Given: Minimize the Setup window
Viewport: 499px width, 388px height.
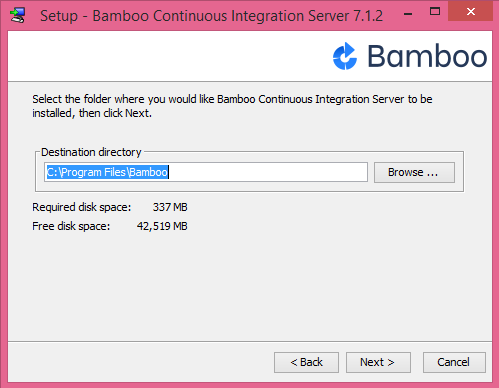Looking at the screenshot, I should point(408,14).
